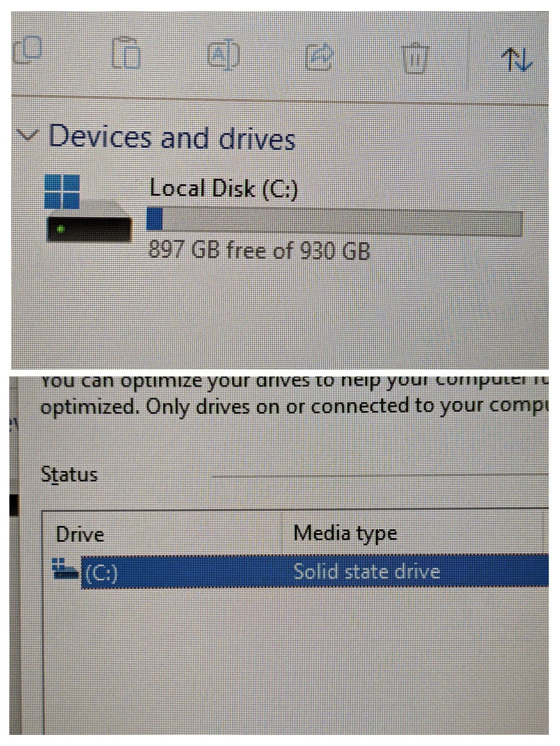Viewport: 560px width, 746px height.
Task: Click the Status section label
Action: pos(69,475)
